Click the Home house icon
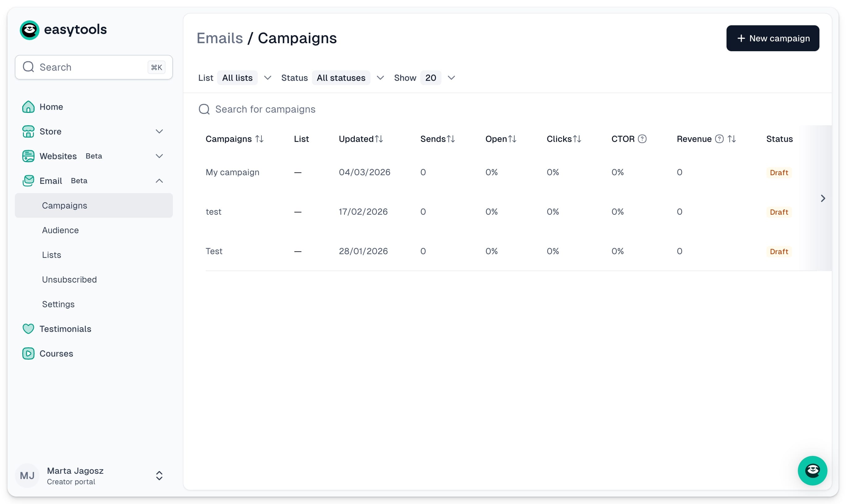Image resolution: width=846 pixels, height=504 pixels. pos(28,107)
